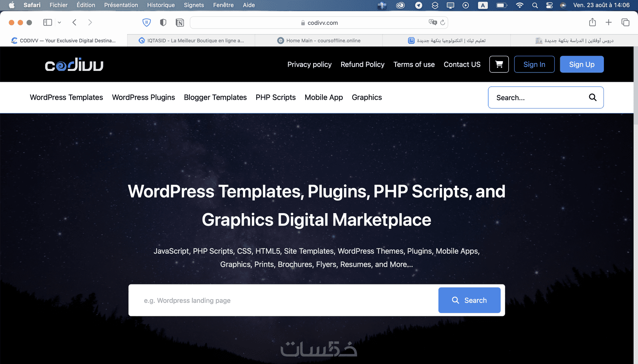Viewport: 638px width, 364px height.
Task: Click the privacy report half-shield icon
Action: pyautogui.click(x=163, y=23)
